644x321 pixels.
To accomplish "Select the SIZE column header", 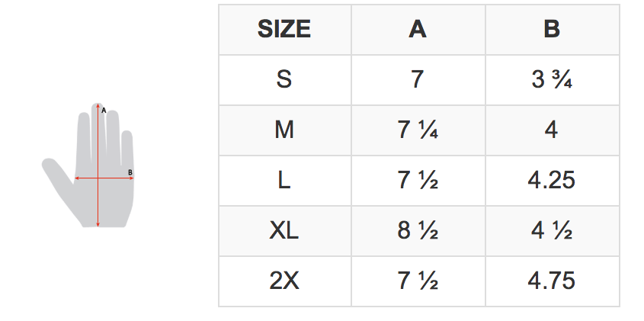I will tap(284, 30).
